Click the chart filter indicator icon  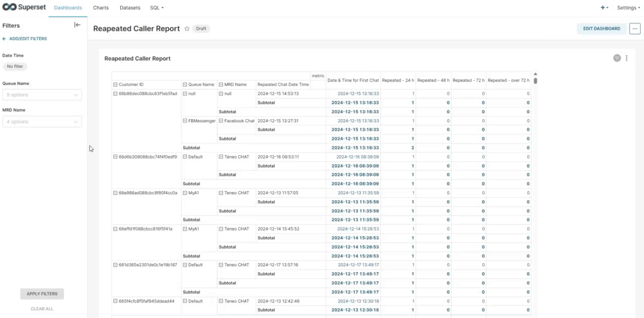tap(617, 58)
